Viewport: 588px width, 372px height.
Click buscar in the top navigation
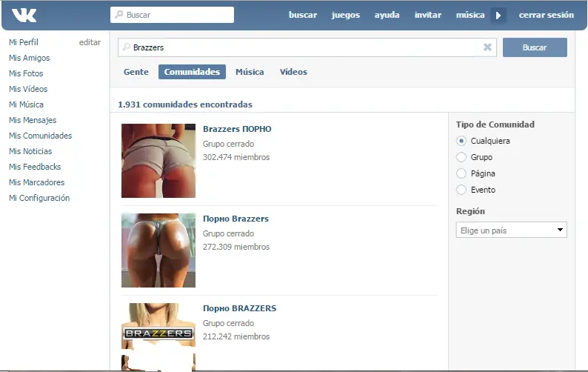[x=303, y=15]
